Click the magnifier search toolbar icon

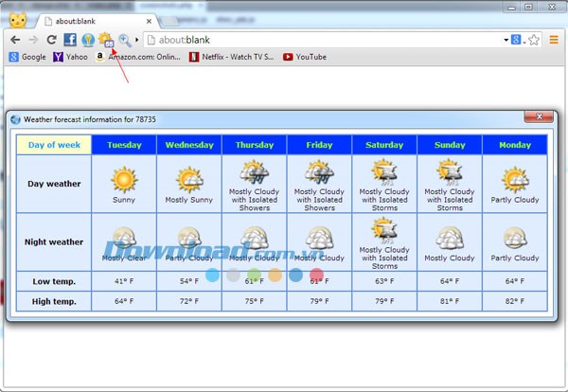(124, 40)
